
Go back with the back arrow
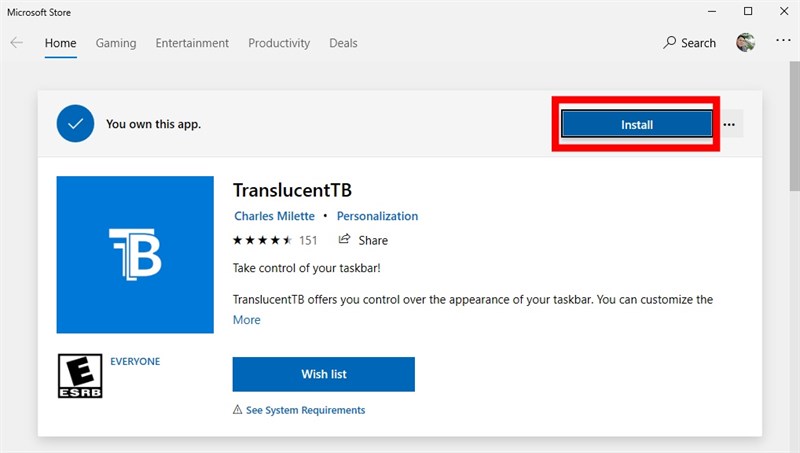click(x=16, y=42)
